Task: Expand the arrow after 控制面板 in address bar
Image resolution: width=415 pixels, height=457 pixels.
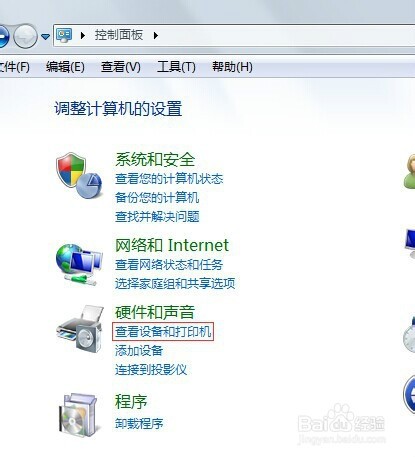Action: click(156, 35)
